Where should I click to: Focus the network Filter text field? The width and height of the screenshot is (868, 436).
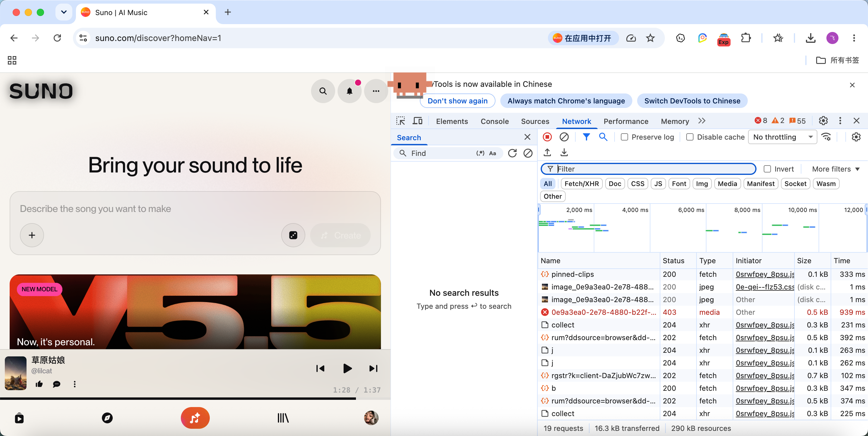(x=648, y=169)
